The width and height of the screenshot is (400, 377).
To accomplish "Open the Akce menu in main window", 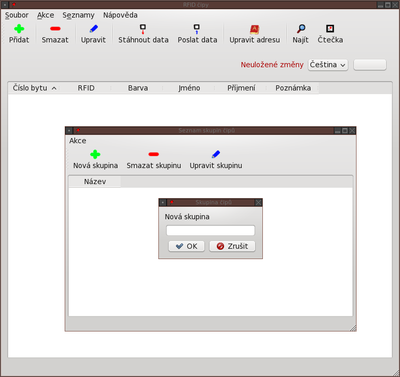I will pos(45,15).
